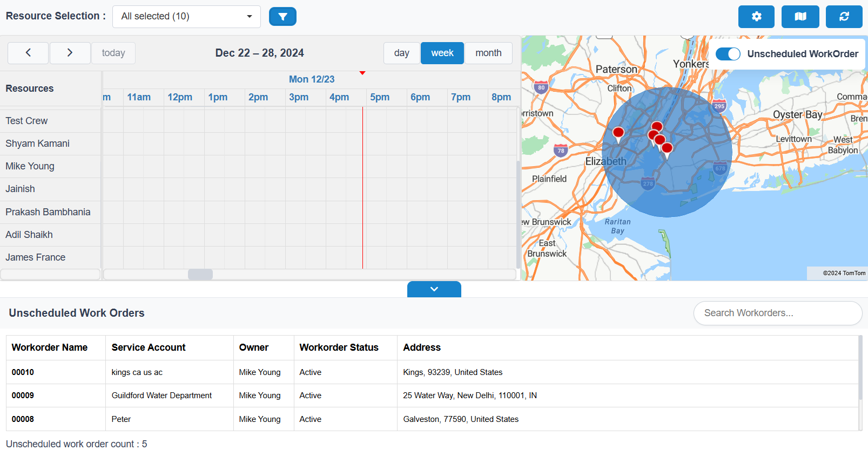The width and height of the screenshot is (868, 457).
Task: Click the 12pm time slot header
Action: 180,97
